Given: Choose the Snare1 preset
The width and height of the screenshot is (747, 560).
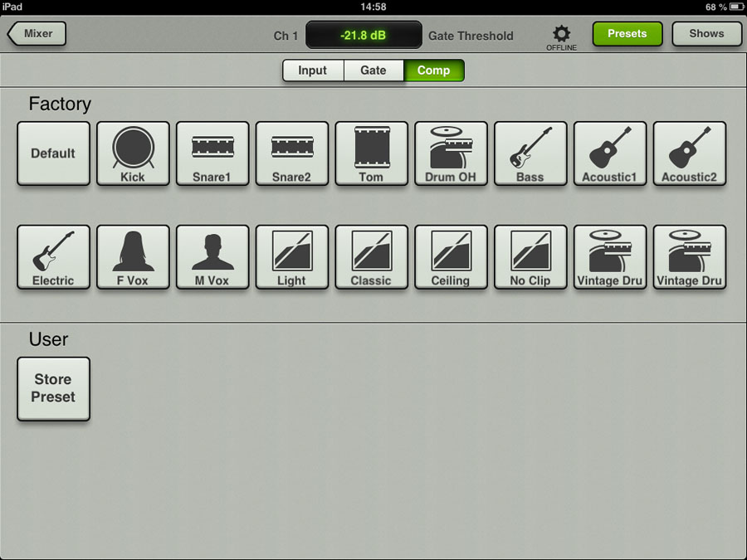Looking at the screenshot, I should pyautogui.click(x=212, y=153).
